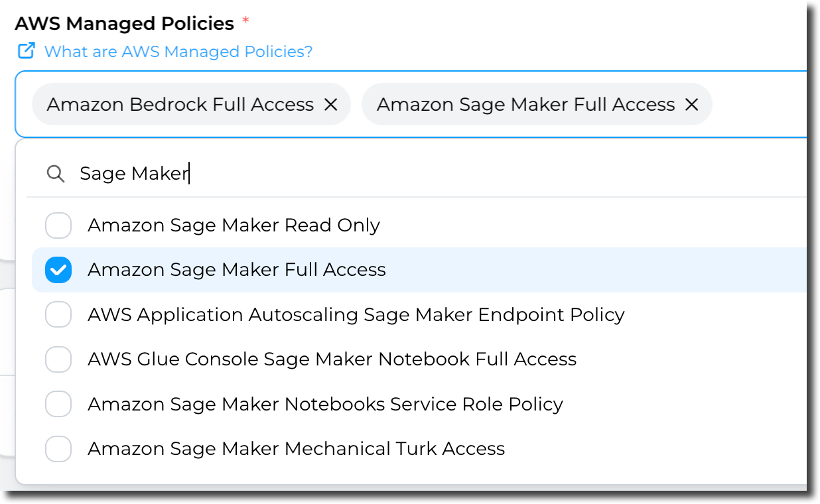Click the Amazon Bedrock Full Access chip label
820x504 pixels.
point(180,104)
